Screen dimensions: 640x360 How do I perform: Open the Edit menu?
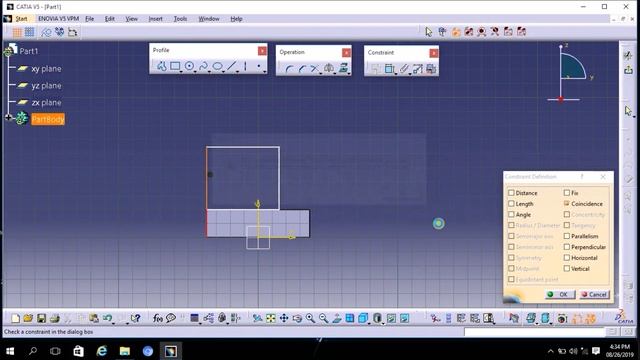[109, 19]
